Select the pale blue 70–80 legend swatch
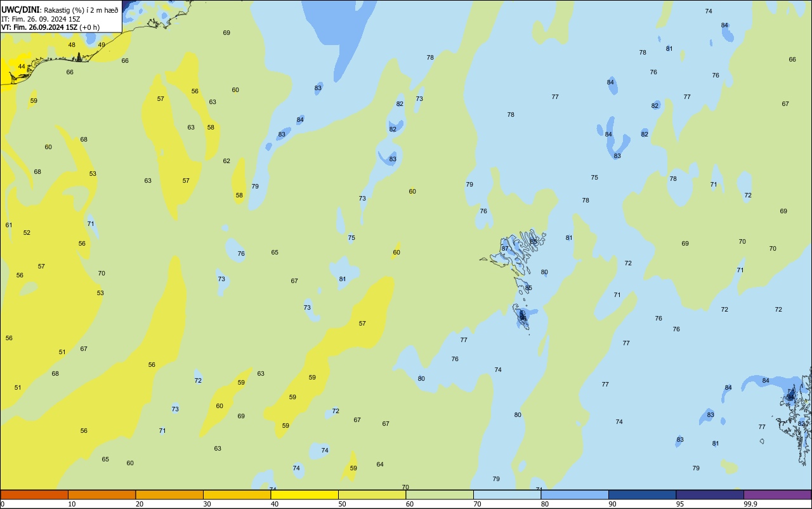This screenshot has height=509, width=812. coord(507,494)
